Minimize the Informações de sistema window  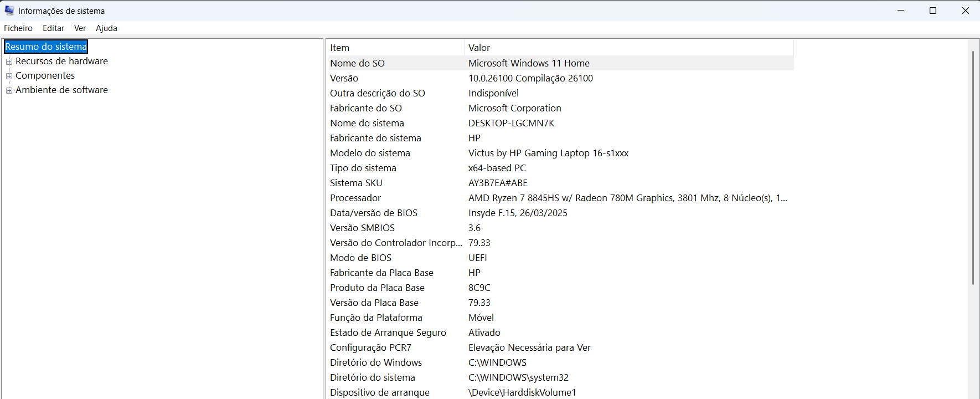click(x=901, y=11)
